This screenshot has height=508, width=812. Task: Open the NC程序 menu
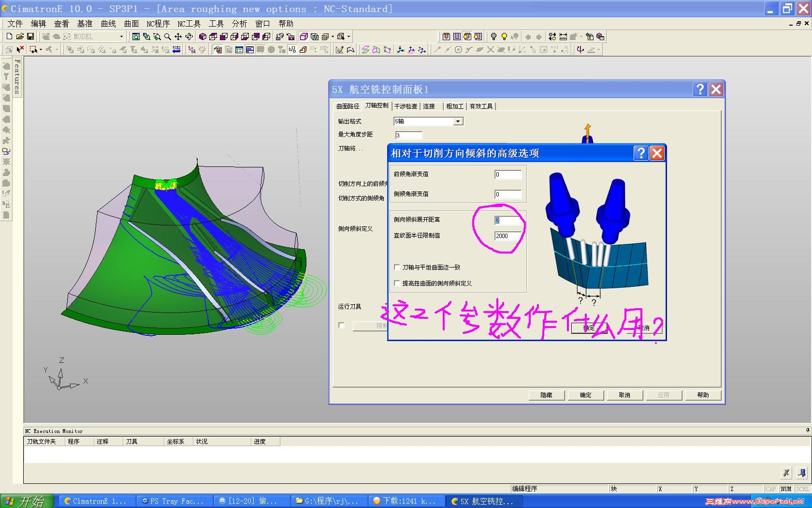(x=158, y=24)
